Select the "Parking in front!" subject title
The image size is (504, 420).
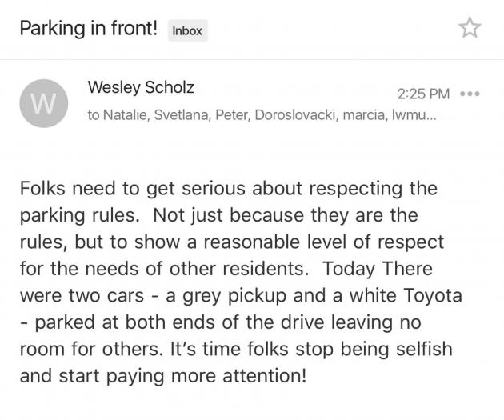89,30
